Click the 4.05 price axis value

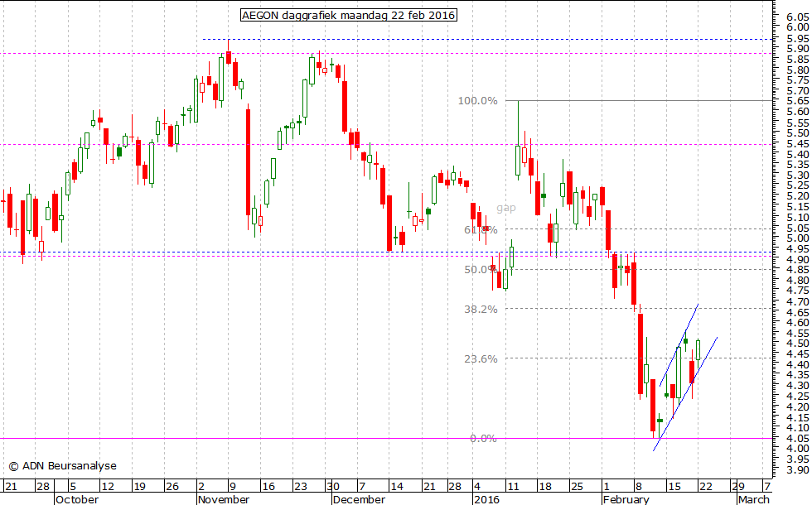pos(797,438)
